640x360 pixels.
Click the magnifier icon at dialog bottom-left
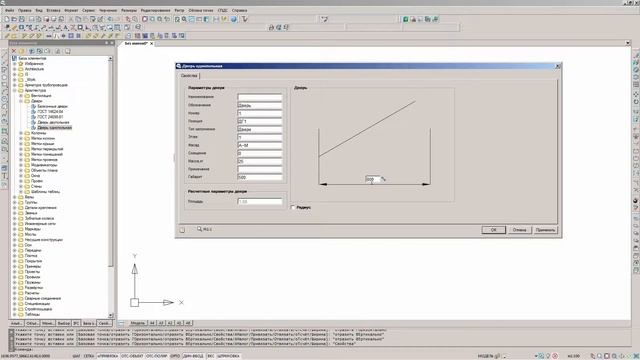(x=199, y=229)
